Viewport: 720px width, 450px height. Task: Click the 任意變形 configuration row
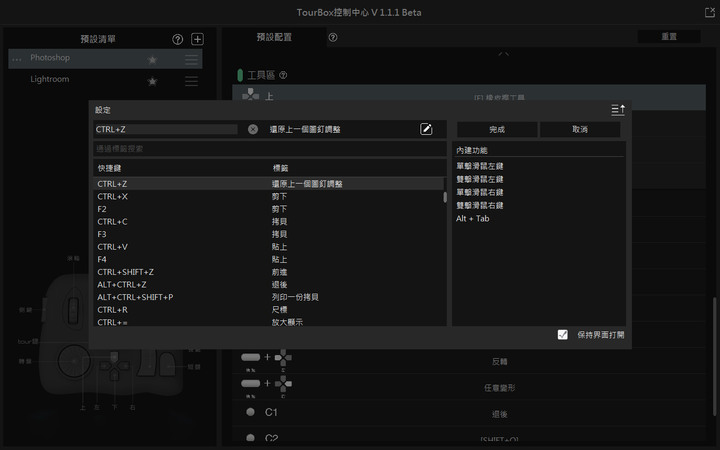(469, 387)
